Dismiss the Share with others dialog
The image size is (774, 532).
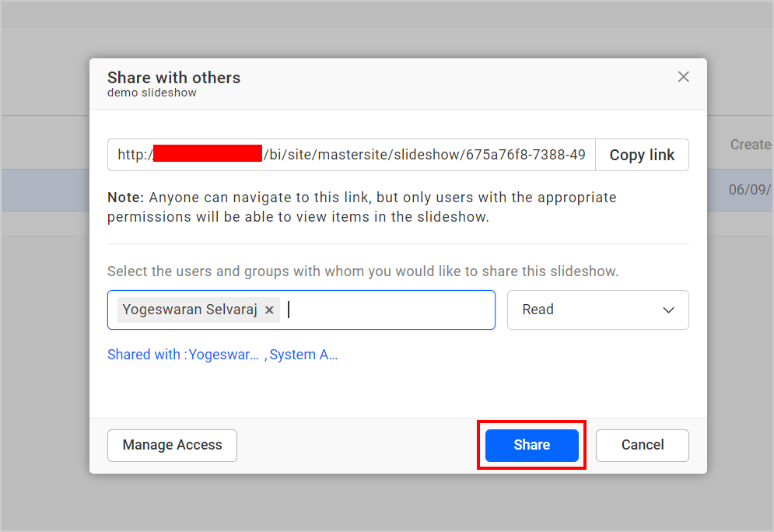[683, 76]
